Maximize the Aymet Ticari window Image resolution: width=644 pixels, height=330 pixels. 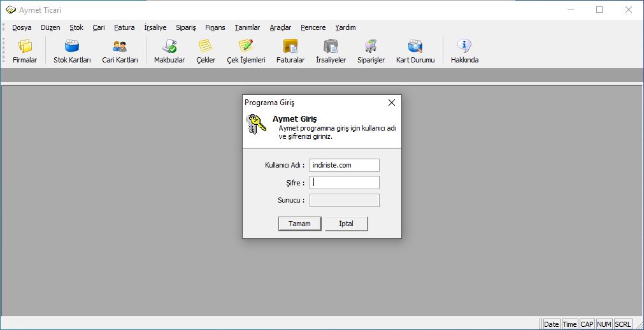[599, 10]
